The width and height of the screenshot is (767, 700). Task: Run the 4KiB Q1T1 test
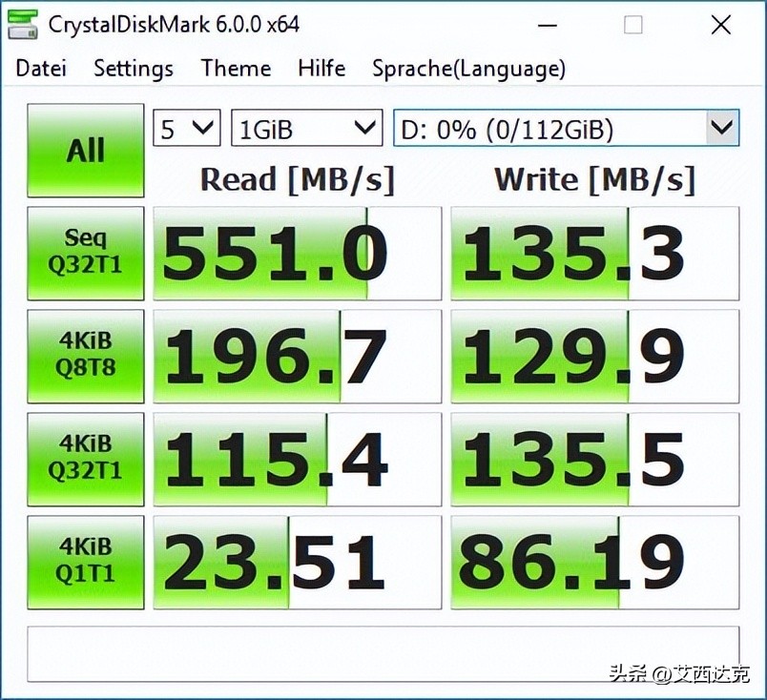[x=85, y=561]
